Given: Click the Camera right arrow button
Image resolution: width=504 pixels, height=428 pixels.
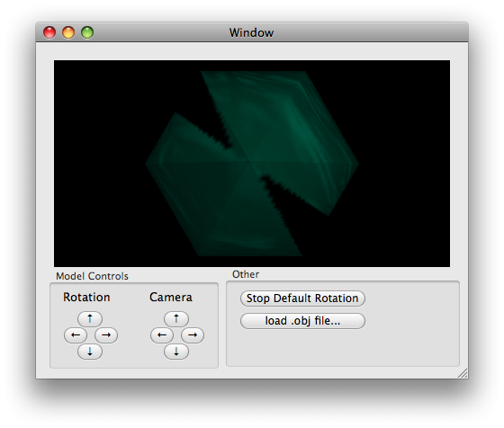Looking at the screenshot, I should coord(193,335).
